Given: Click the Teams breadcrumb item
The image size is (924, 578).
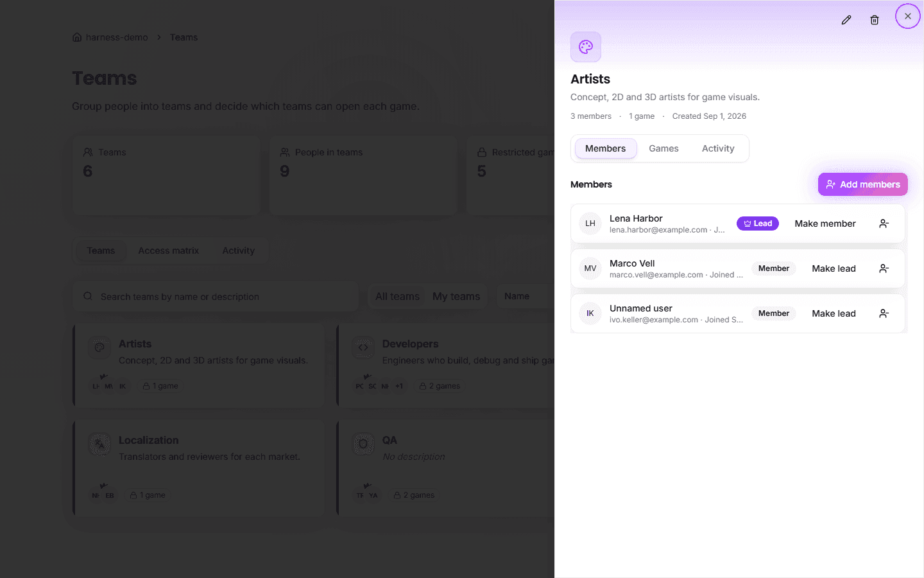Looking at the screenshot, I should pyautogui.click(x=184, y=37).
